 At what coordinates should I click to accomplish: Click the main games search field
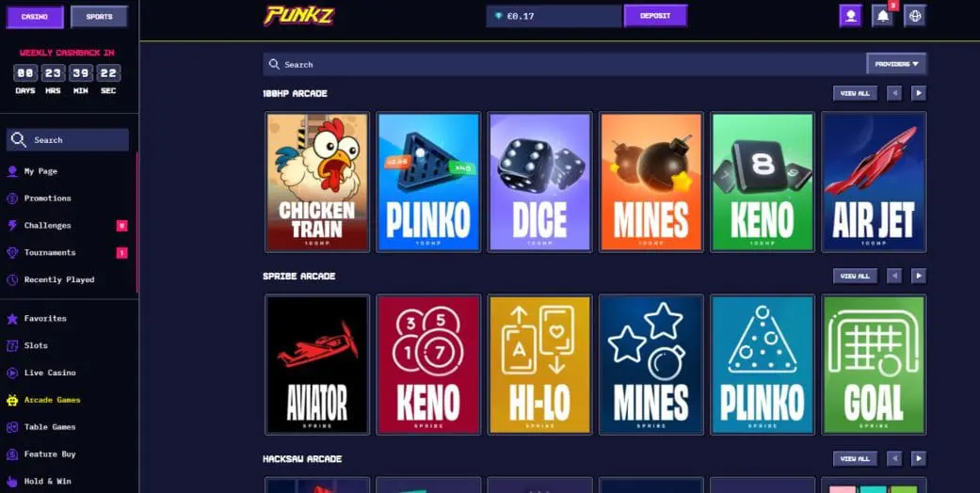[565, 64]
